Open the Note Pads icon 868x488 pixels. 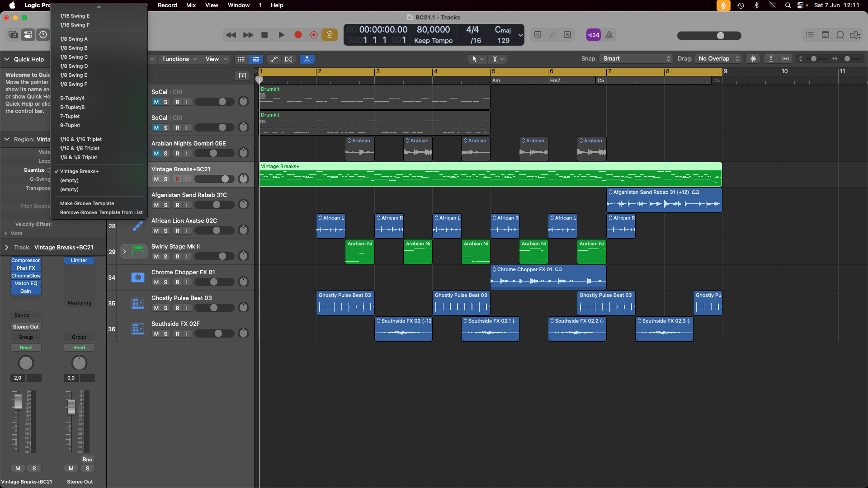(x=825, y=35)
